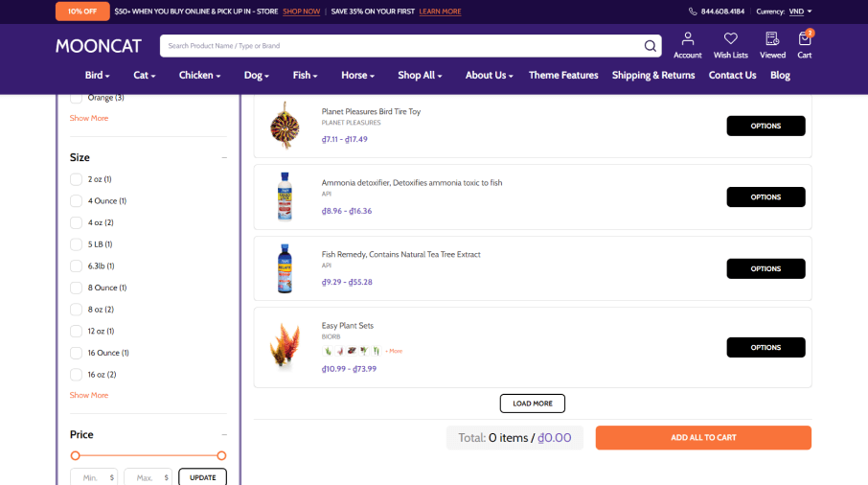Collapse the Size filter section
This screenshot has width=868, height=485.
click(x=224, y=158)
